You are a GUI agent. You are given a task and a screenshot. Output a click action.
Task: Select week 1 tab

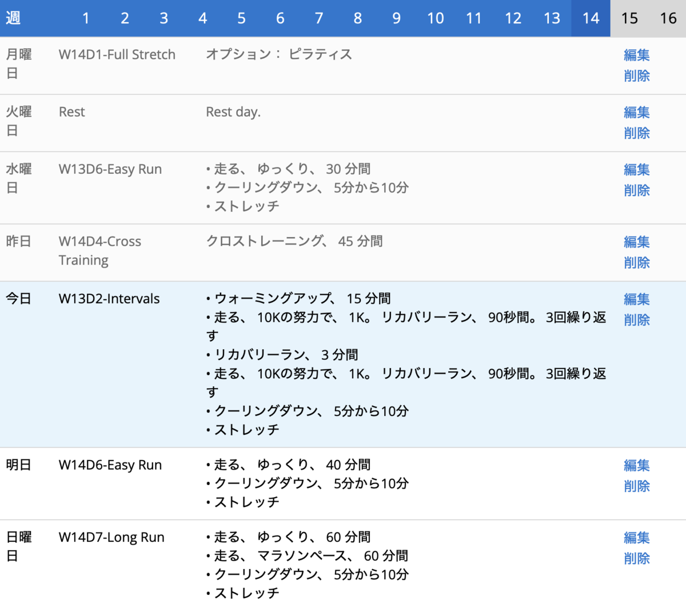[86, 18]
